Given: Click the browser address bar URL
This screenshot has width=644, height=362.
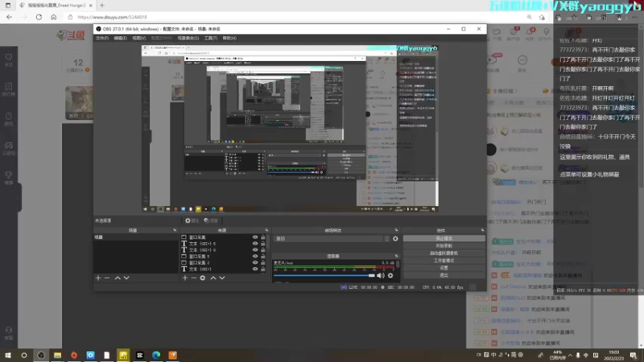Looking at the screenshot, I should point(112,17).
